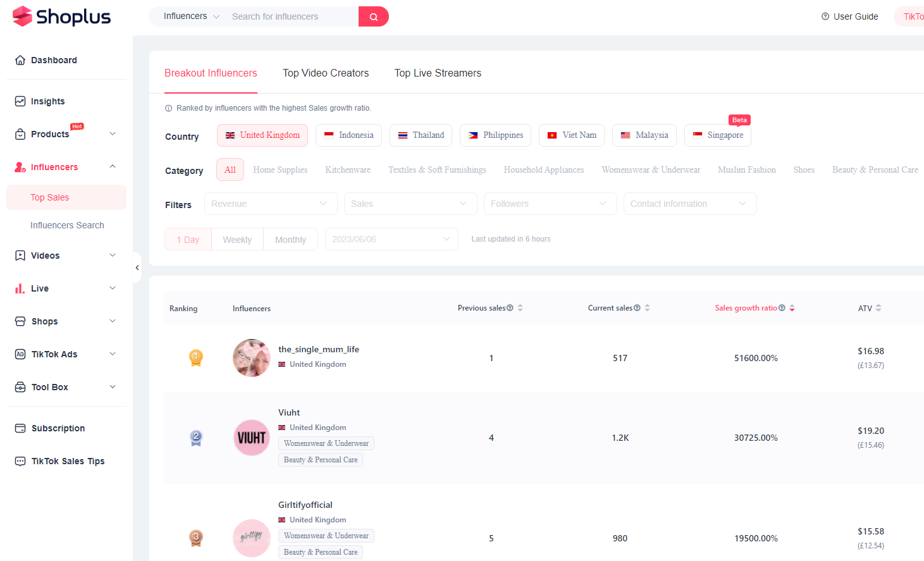The width and height of the screenshot is (924, 561).
Task: Click the red search magnifier button
Action: (x=374, y=16)
